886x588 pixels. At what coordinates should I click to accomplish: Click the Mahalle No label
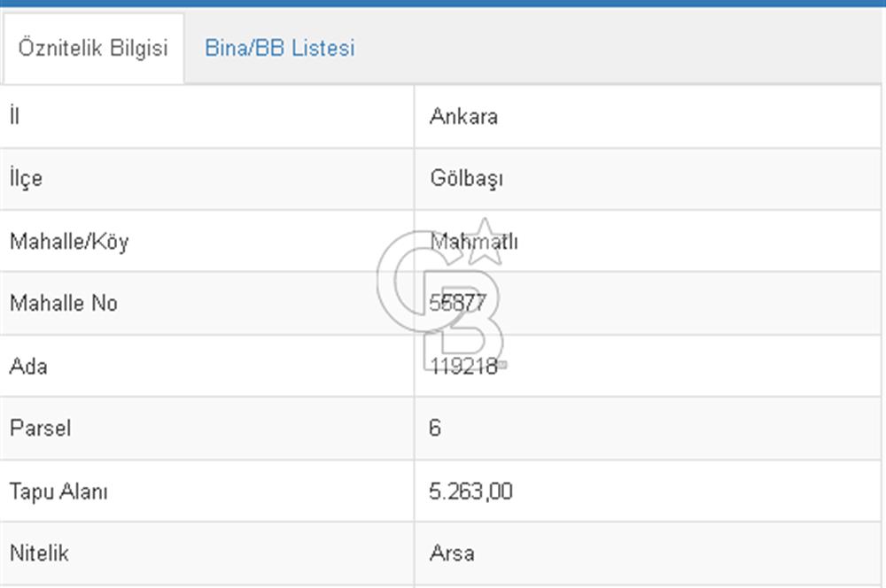63,304
